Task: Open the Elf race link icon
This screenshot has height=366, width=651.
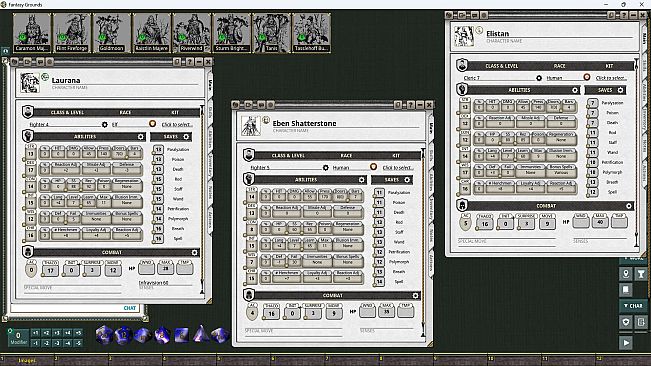Action: point(152,124)
